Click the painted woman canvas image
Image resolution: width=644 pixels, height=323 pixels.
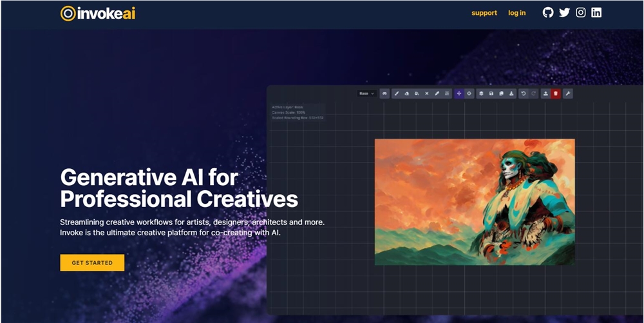click(x=475, y=202)
